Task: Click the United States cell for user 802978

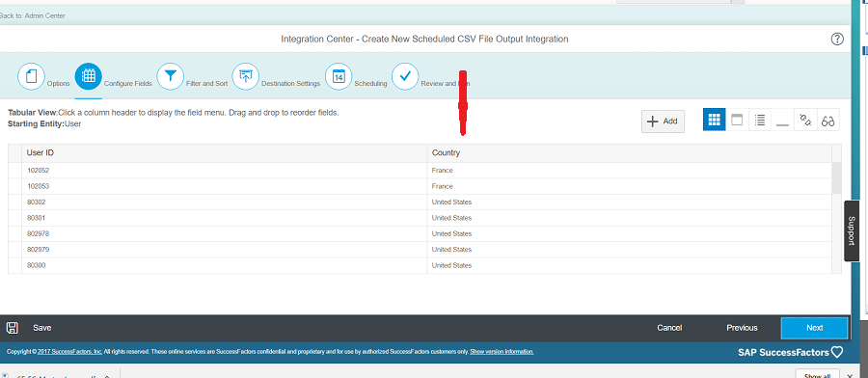Action: (630, 233)
